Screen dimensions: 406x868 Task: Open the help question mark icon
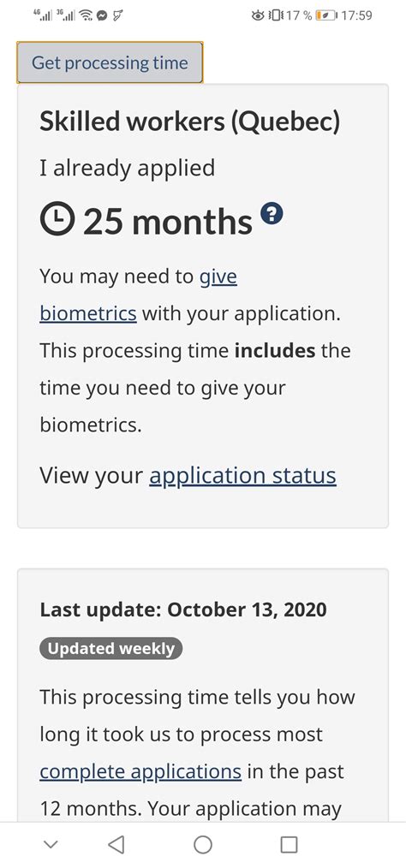point(272,214)
